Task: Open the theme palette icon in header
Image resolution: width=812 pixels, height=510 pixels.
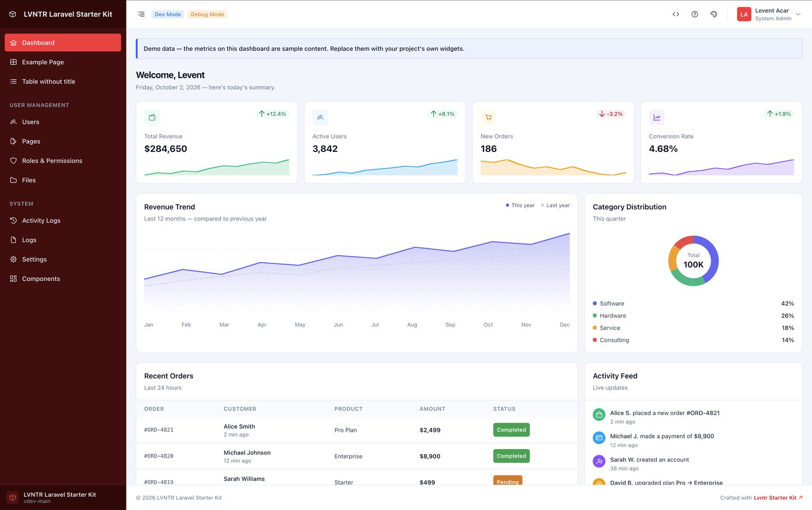Action: (714, 14)
